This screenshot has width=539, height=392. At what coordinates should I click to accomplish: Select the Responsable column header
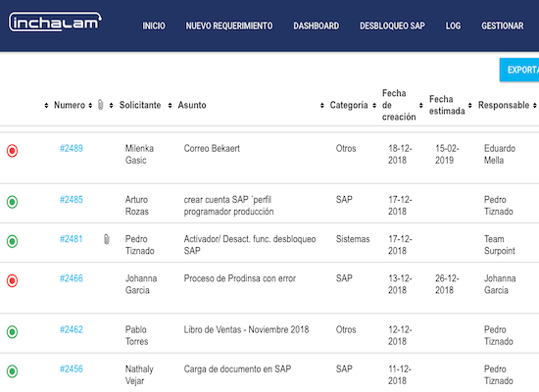tap(504, 105)
